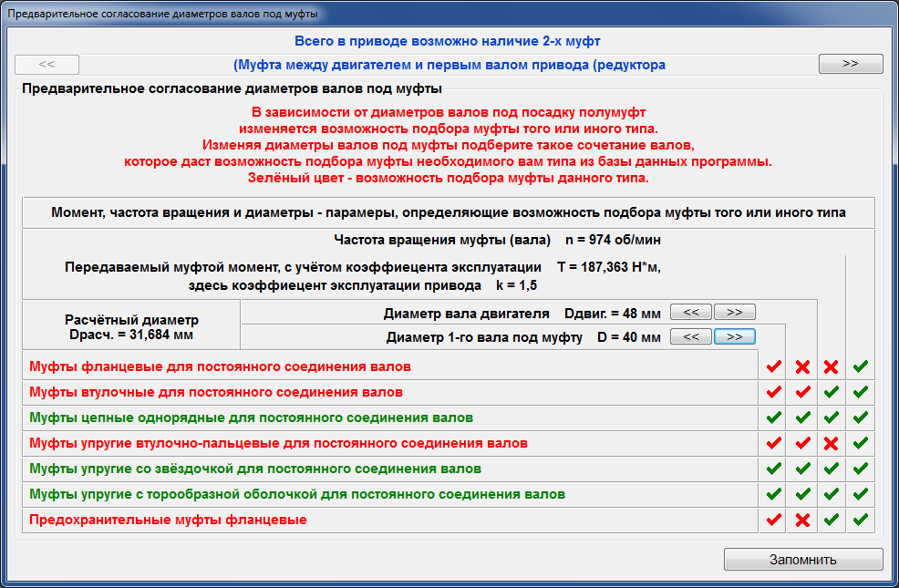Viewport: 899px width, 588px height.
Task: Click the green check in 'втулочно-пальцевые' row
Action: 861,443
